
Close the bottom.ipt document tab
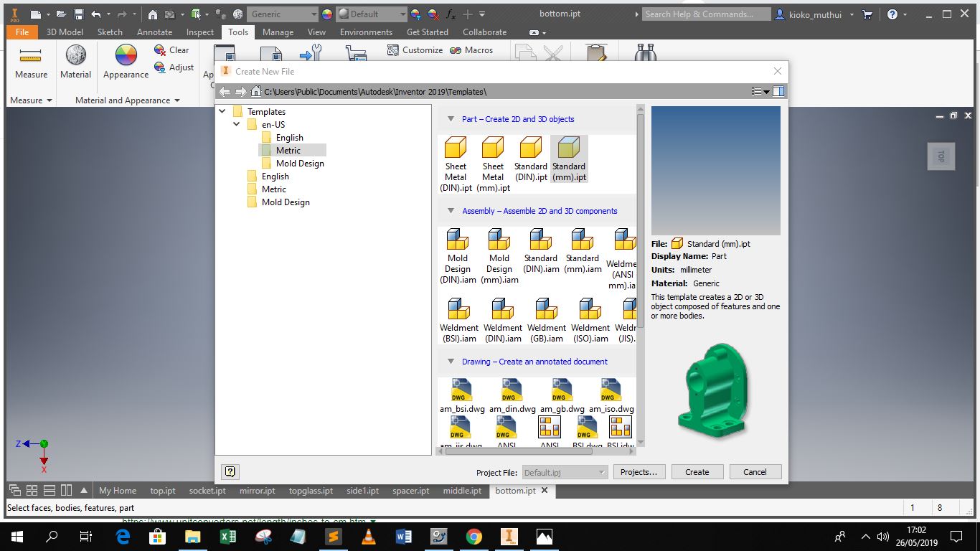coord(545,491)
